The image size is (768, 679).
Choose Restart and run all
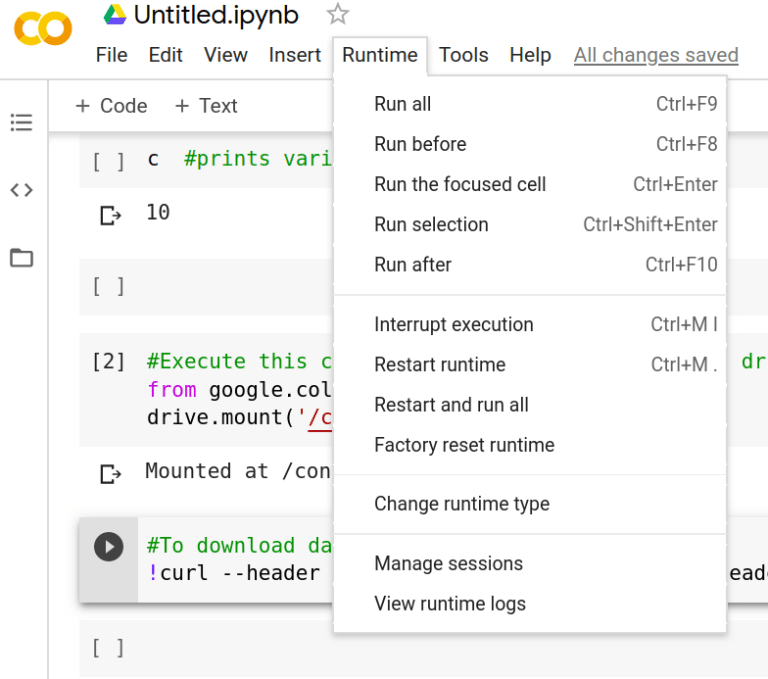click(530, 405)
